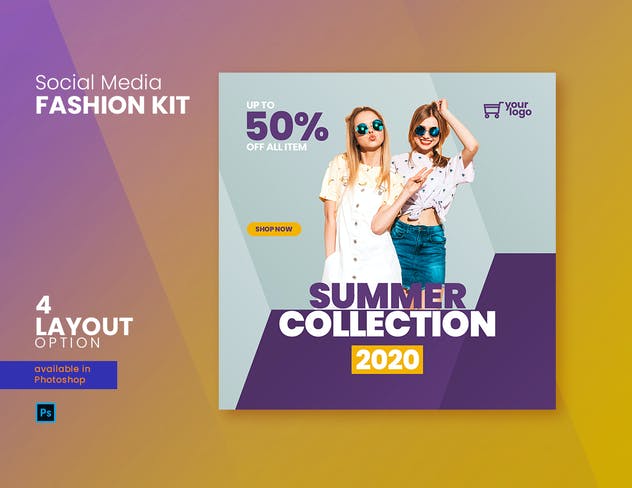Viewport: 632px width, 488px height.
Task: Click the right model's sunglasses
Action: point(428,131)
